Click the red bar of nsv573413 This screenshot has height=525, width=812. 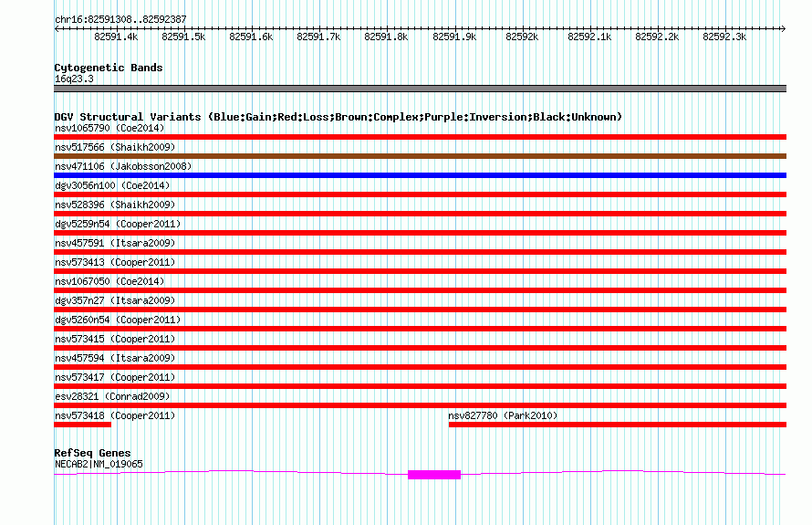420,271
